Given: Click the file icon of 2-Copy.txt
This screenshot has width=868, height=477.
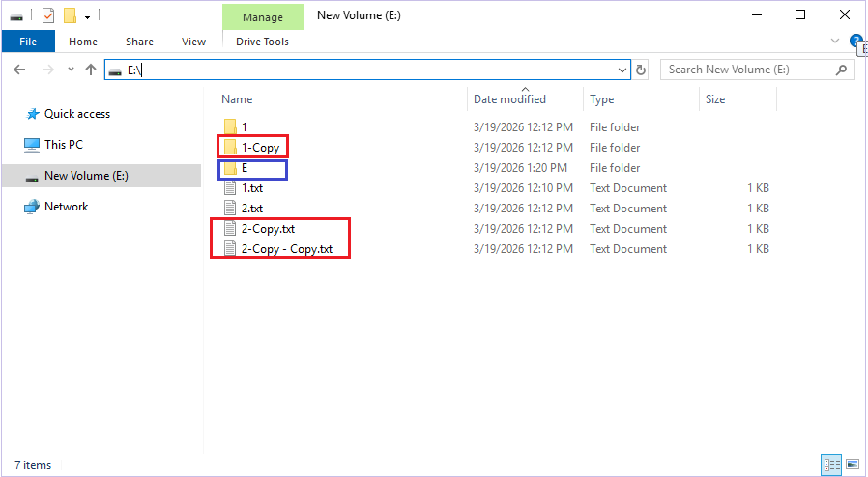Looking at the screenshot, I should [x=230, y=229].
